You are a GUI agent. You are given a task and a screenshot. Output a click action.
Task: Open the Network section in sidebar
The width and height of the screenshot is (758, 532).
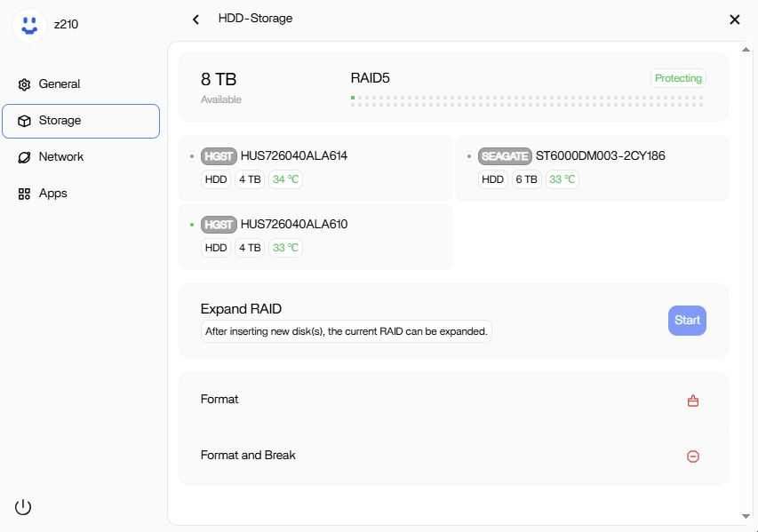point(60,157)
